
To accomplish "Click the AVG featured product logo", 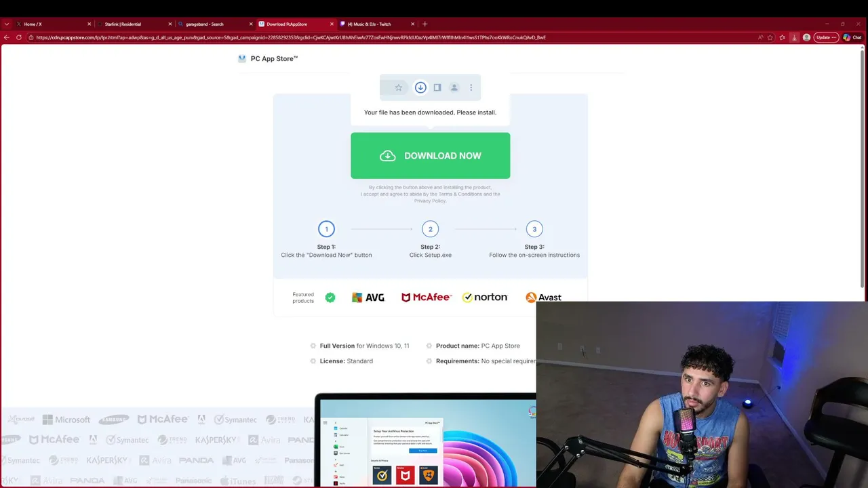I will (368, 298).
